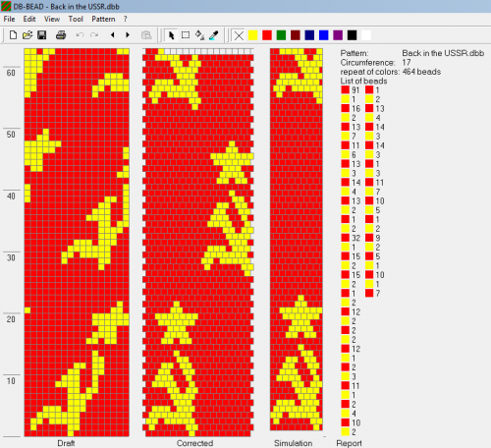Select the arrow pointer tool
The image size is (491, 448).
click(x=171, y=35)
